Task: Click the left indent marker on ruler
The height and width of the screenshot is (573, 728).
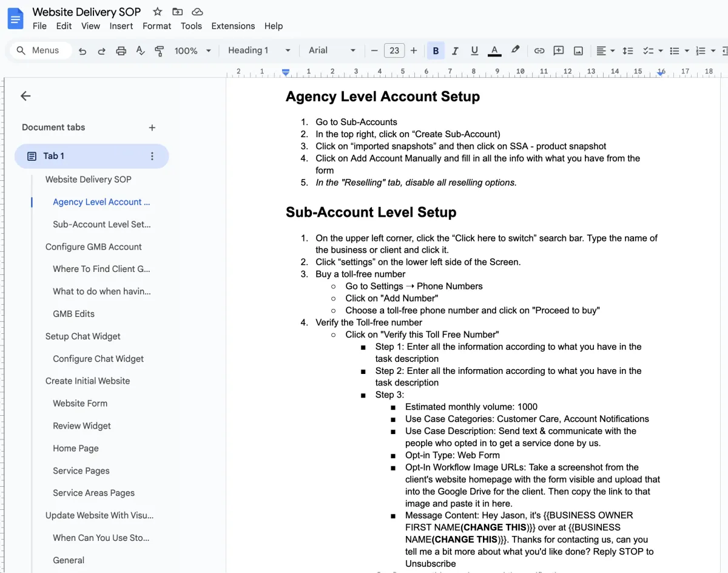Action: pos(286,72)
